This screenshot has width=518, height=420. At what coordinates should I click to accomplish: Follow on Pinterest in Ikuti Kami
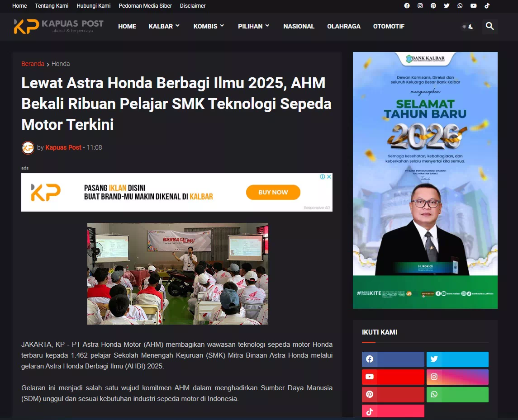393,395
